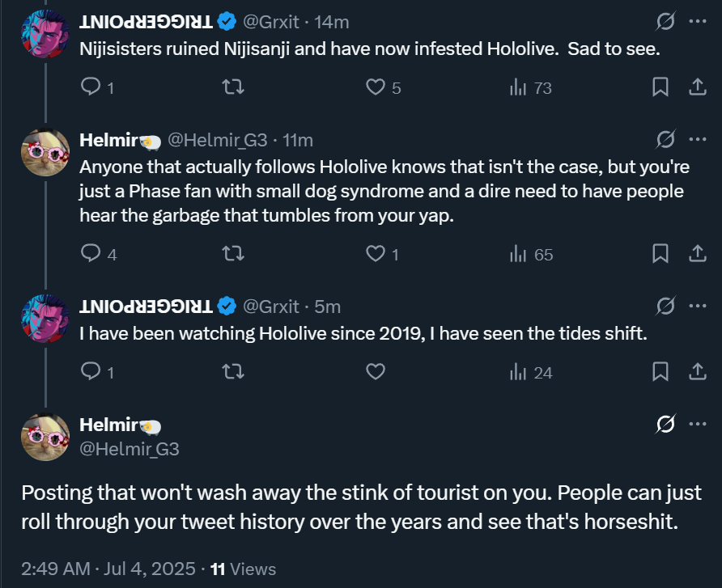View analytics showing 73 views

click(x=518, y=87)
